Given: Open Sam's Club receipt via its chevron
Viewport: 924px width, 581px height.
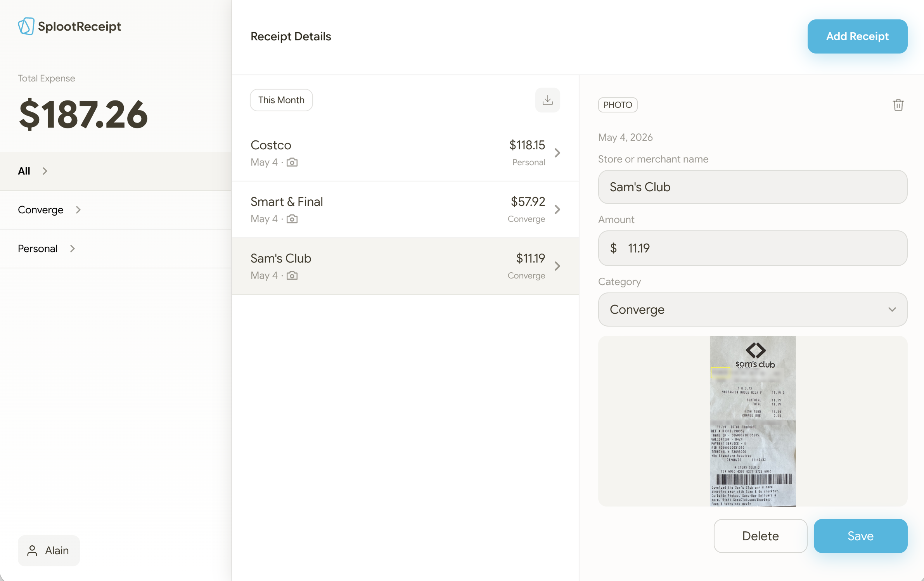Looking at the screenshot, I should [557, 266].
